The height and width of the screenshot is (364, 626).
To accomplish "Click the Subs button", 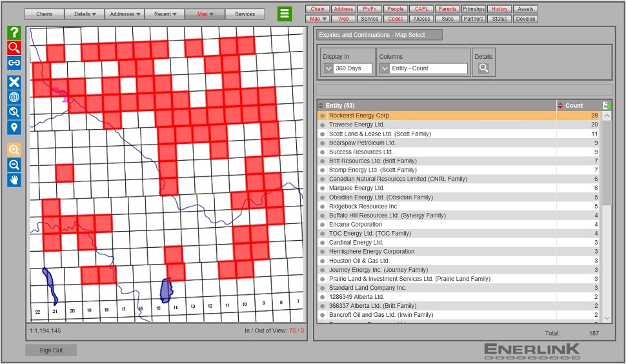I will 447,19.
